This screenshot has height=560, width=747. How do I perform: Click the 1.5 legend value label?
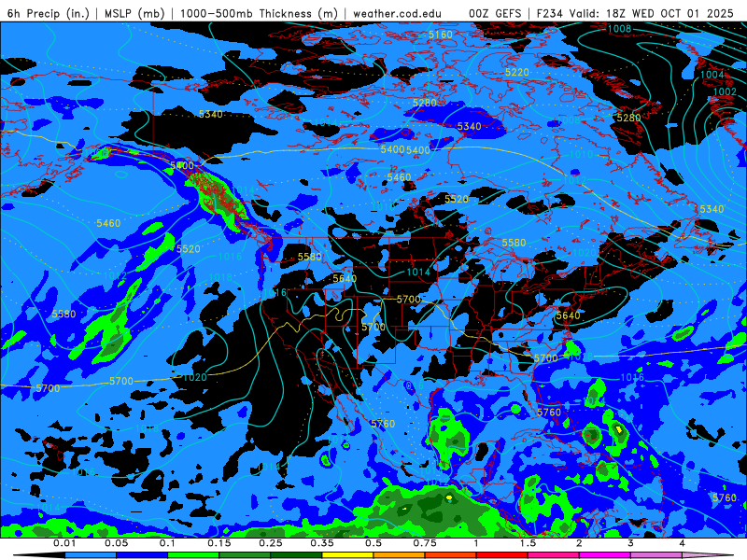[528, 543]
